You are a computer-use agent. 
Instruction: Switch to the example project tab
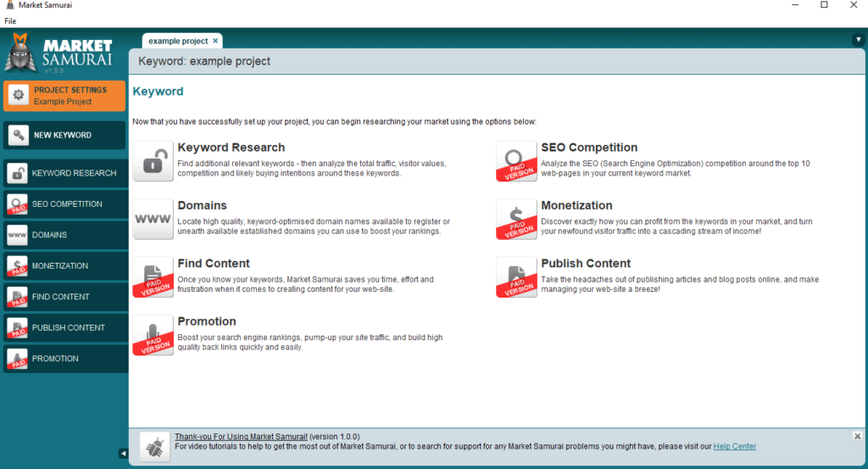tap(178, 41)
